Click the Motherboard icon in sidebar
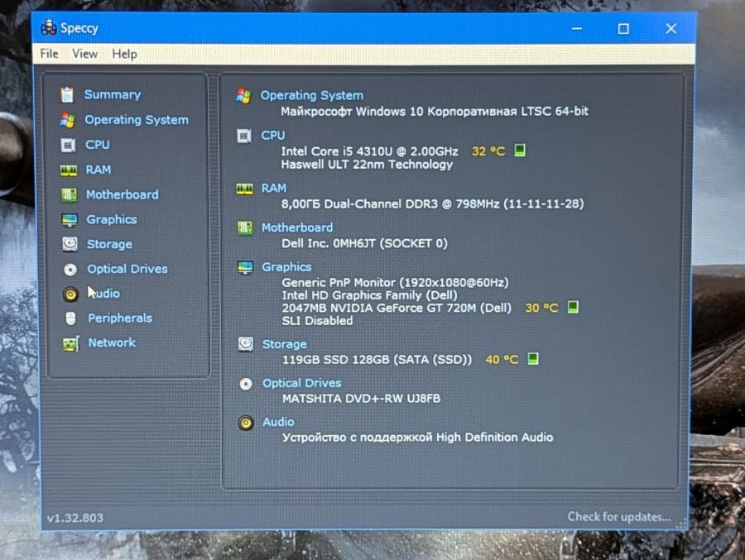This screenshot has height=560, width=745. (x=69, y=194)
